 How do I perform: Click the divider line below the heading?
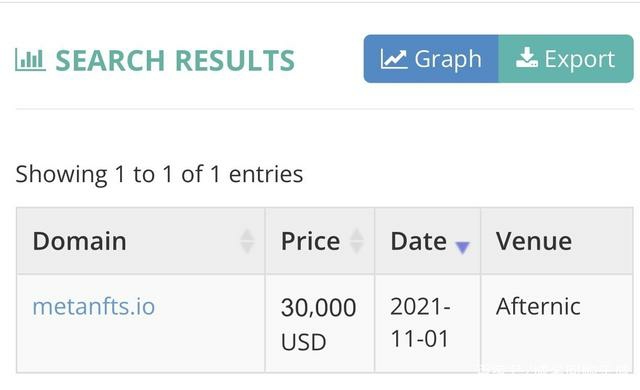click(x=324, y=109)
